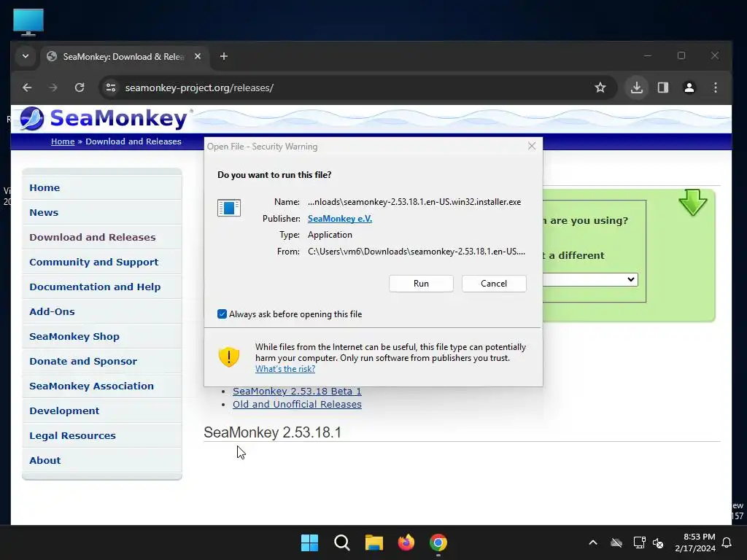
Task: Click the Run button in security warning
Action: click(x=421, y=284)
